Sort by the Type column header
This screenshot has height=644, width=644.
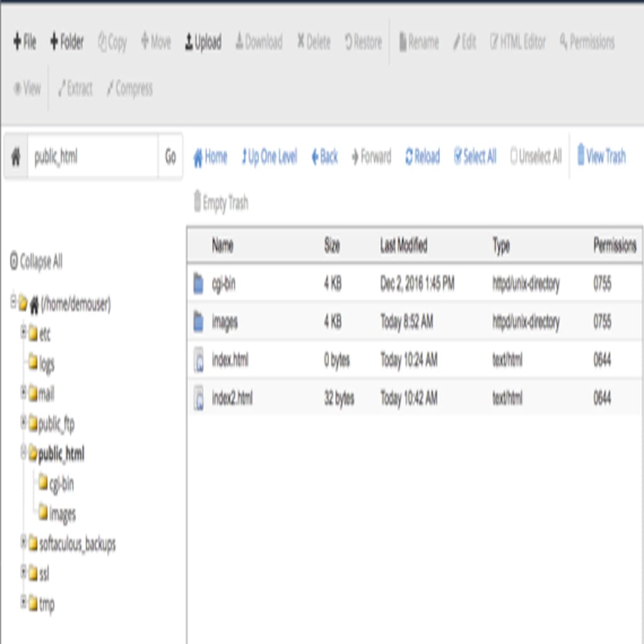coord(501,246)
